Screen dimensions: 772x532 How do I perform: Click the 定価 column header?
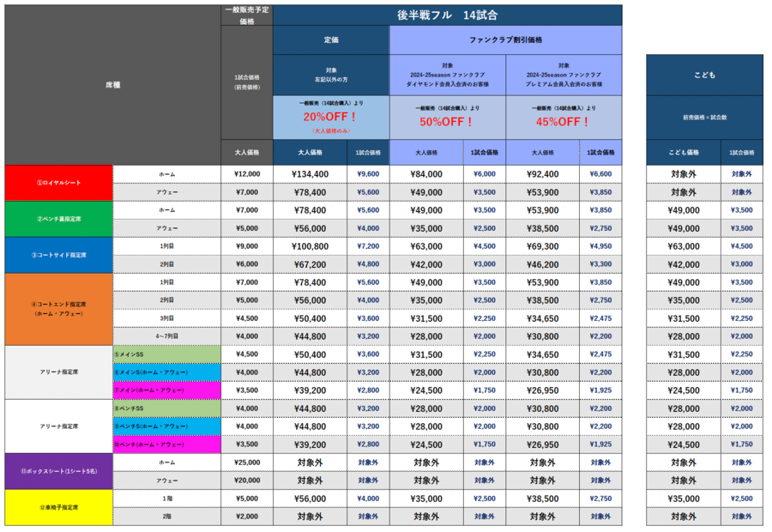(x=330, y=40)
